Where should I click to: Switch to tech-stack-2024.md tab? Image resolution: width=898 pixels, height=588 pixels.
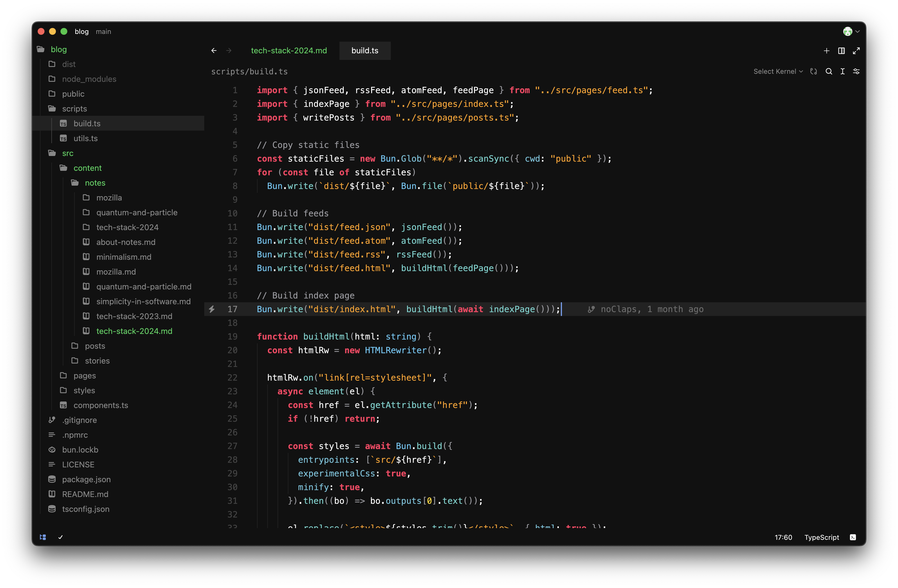click(x=289, y=50)
